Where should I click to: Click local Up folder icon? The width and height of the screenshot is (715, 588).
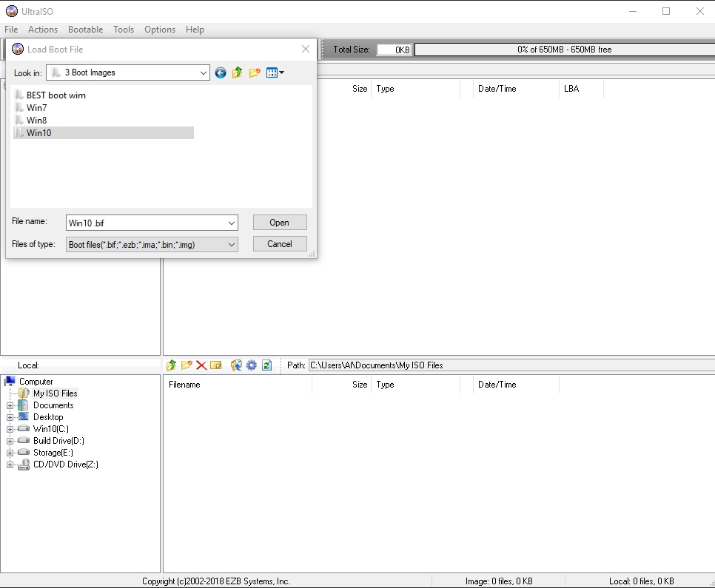(x=172, y=365)
